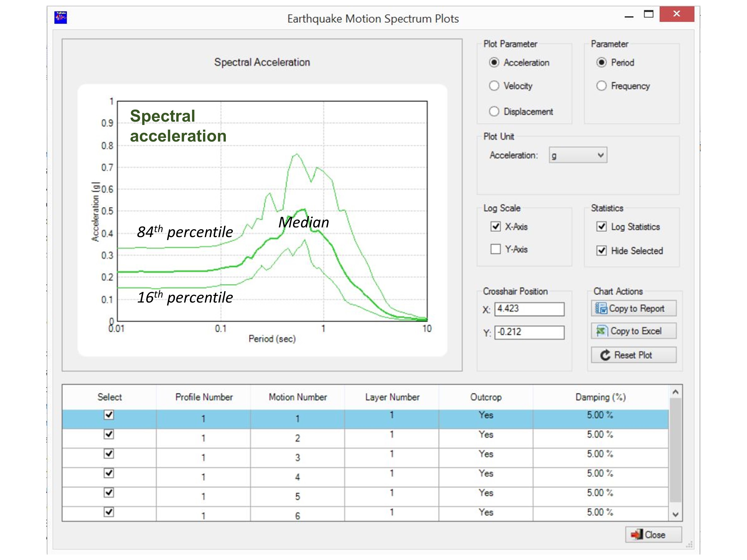Maximize the Spectrum Plots window
Screen dimensions: 747x560
pyautogui.click(x=649, y=14)
